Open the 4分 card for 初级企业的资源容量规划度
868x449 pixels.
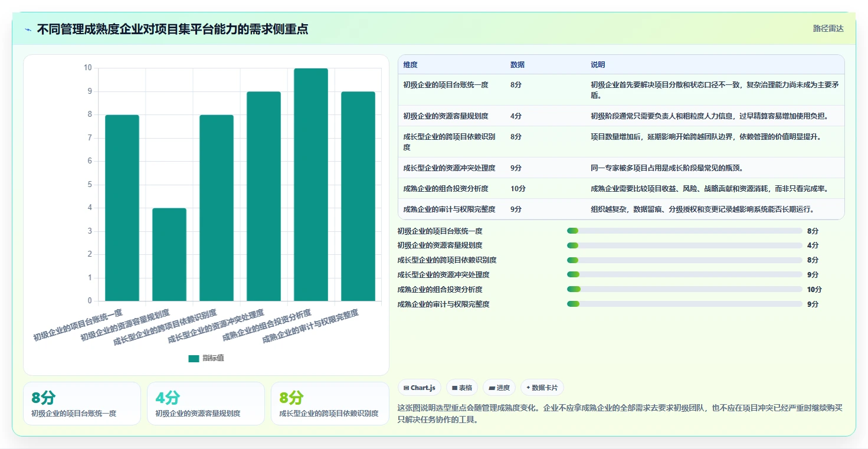pyautogui.click(x=206, y=404)
